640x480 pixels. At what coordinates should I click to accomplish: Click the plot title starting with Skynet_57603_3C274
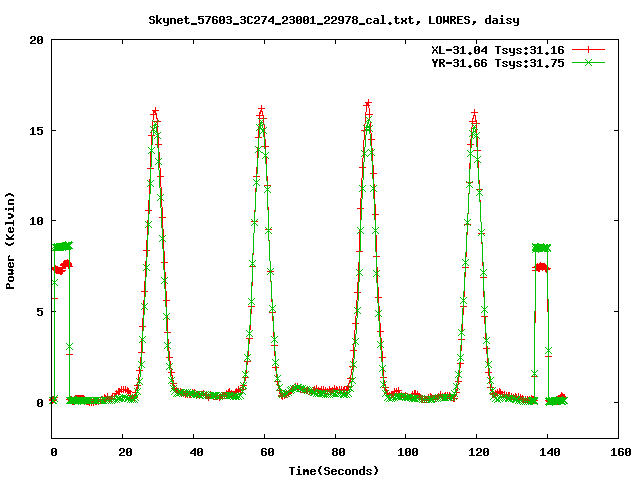[x=334, y=20]
